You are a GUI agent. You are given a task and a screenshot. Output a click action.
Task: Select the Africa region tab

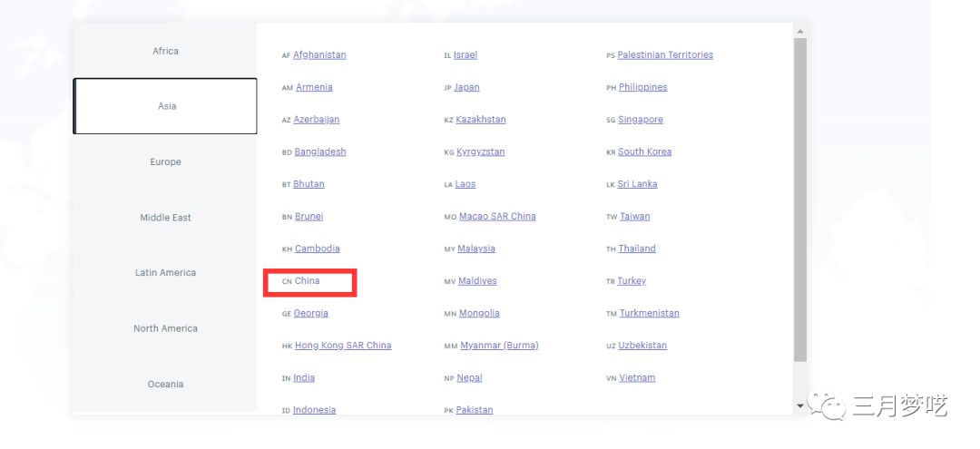click(x=165, y=52)
